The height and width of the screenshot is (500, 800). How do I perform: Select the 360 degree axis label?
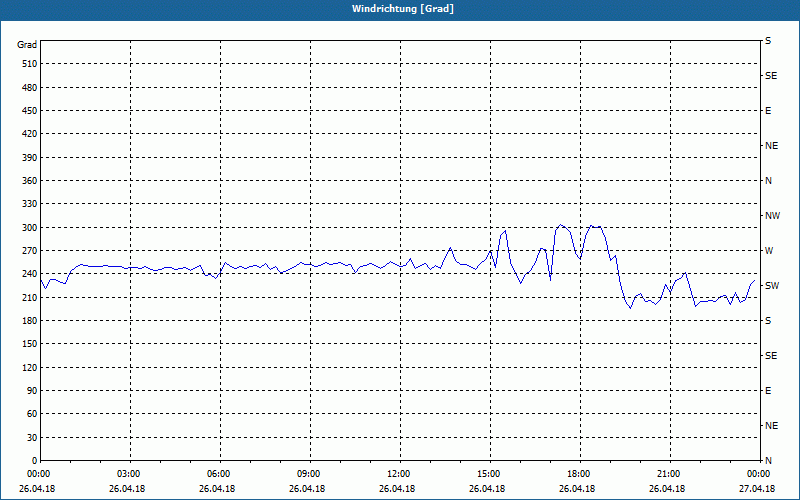(30, 181)
